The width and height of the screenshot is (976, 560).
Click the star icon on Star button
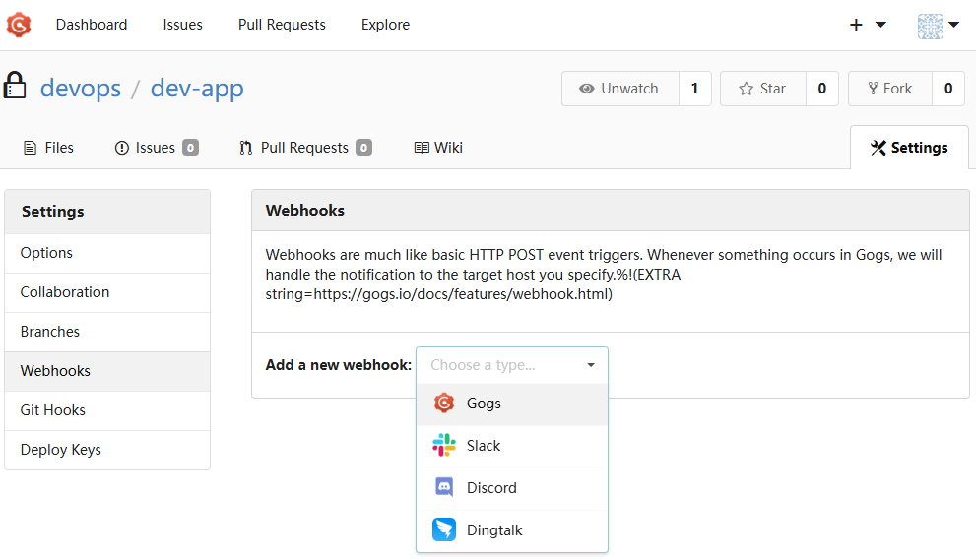(x=746, y=89)
